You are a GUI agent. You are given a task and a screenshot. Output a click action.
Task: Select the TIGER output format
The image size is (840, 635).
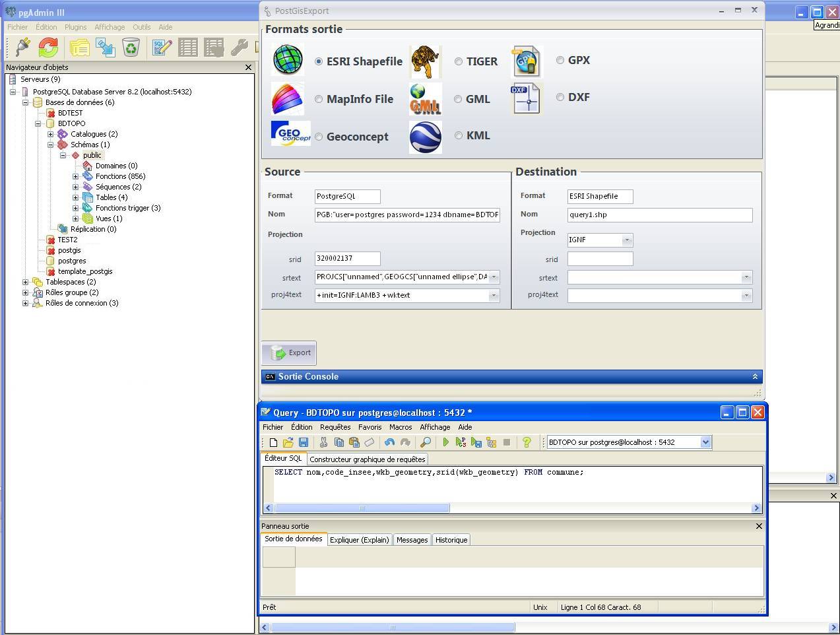pyautogui.click(x=459, y=61)
